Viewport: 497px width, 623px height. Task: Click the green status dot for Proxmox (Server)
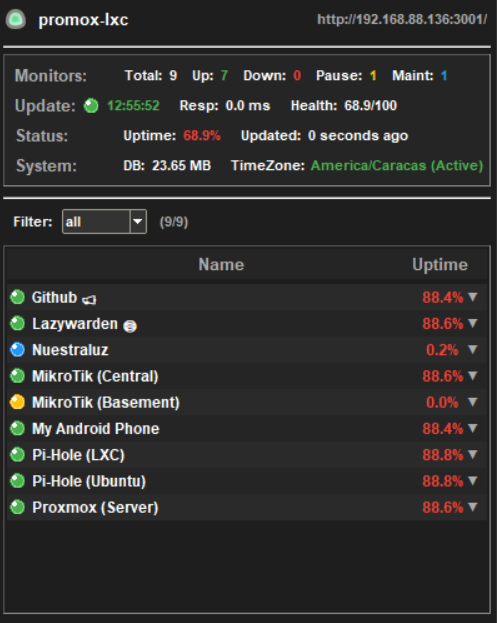[x=17, y=507]
